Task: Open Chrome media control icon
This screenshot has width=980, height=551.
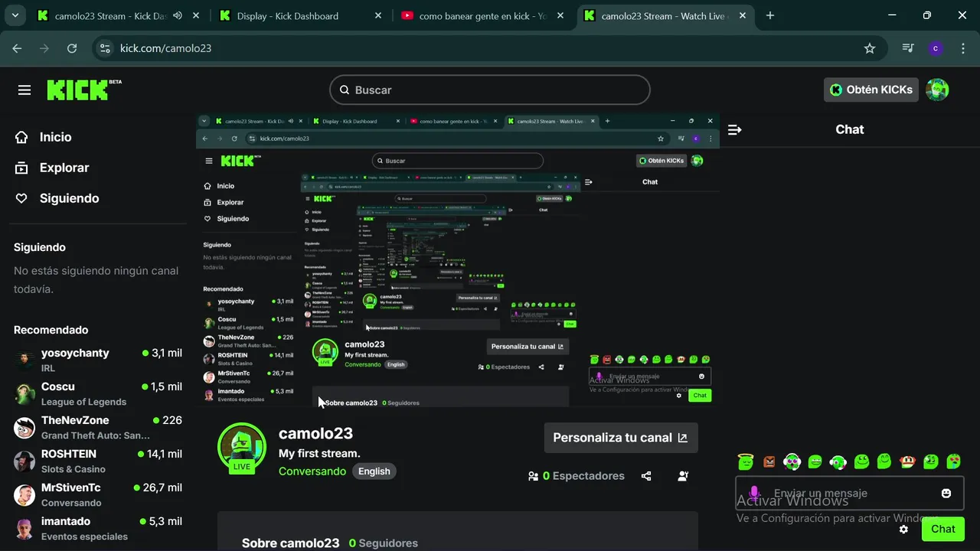Action: point(908,48)
